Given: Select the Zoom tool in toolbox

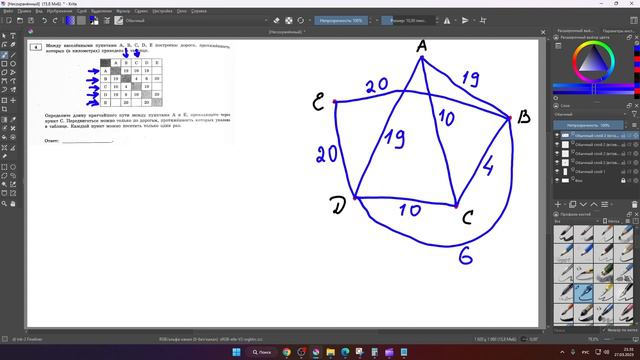Looking at the screenshot, I should (4, 203).
